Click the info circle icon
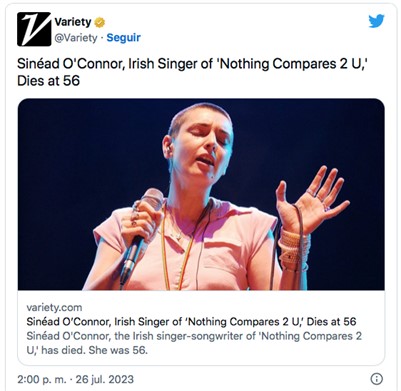Viewport: 401px width, 391px height. pos(377,379)
